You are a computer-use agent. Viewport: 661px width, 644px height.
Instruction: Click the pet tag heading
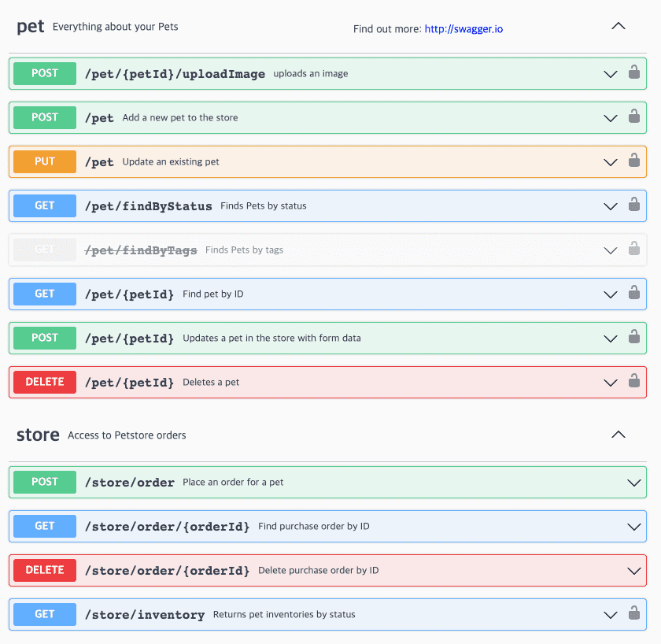(x=31, y=26)
